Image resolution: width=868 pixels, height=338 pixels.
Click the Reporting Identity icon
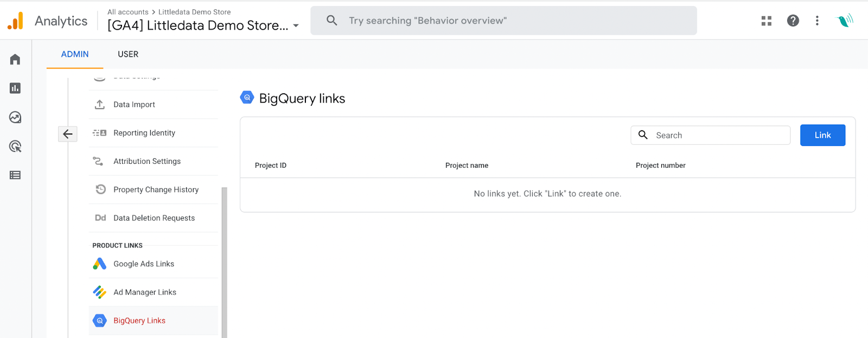[100, 133]
